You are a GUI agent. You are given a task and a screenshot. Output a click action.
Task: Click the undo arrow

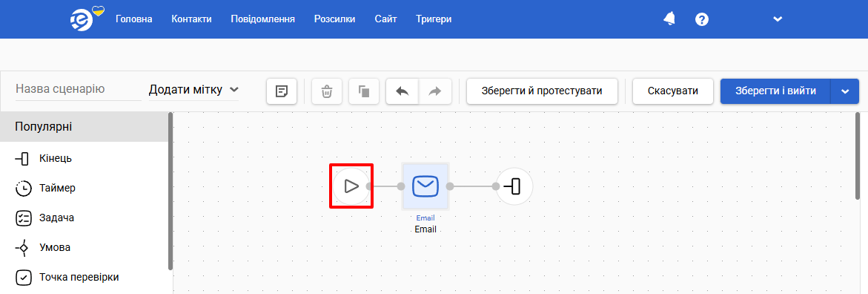point(402,91)
